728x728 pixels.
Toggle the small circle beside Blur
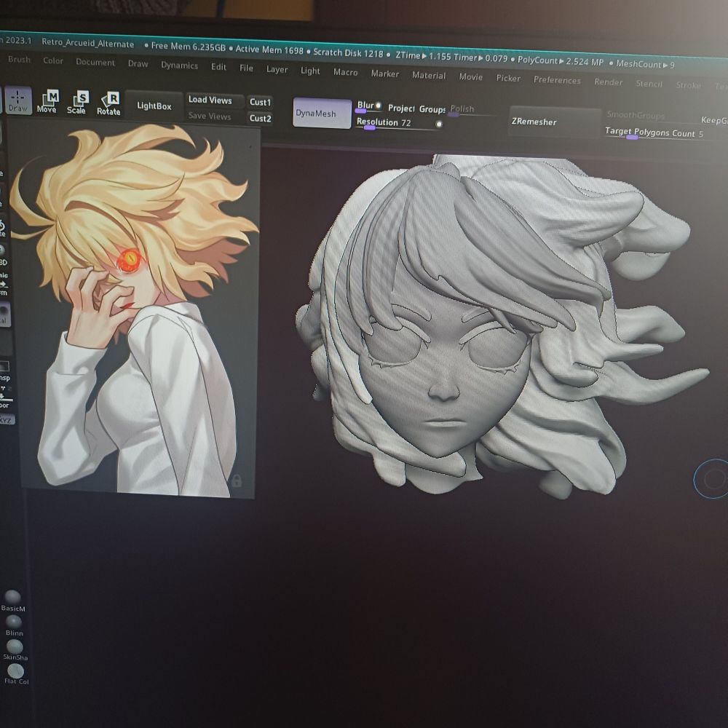point(379,106)
